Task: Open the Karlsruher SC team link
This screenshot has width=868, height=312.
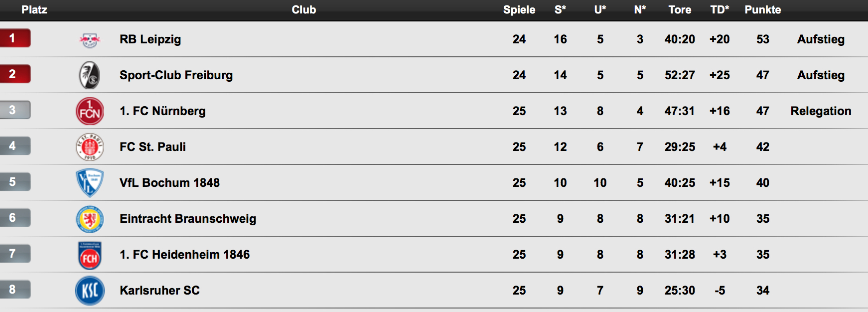Action: click(x=159, y=291)
